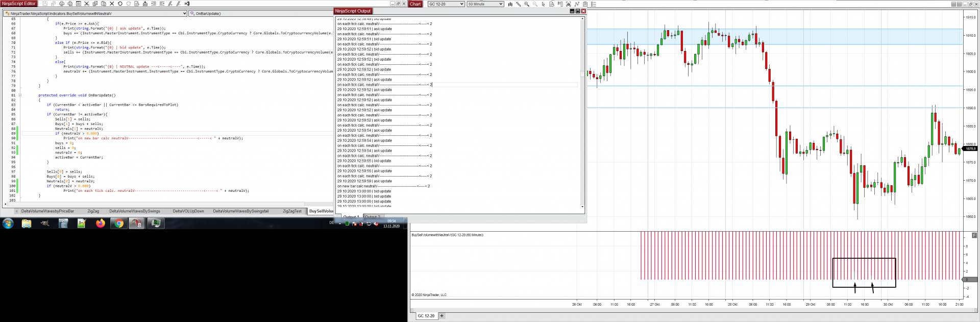Open the OnBarUpdate() method dropdown

tap(260, 14)
